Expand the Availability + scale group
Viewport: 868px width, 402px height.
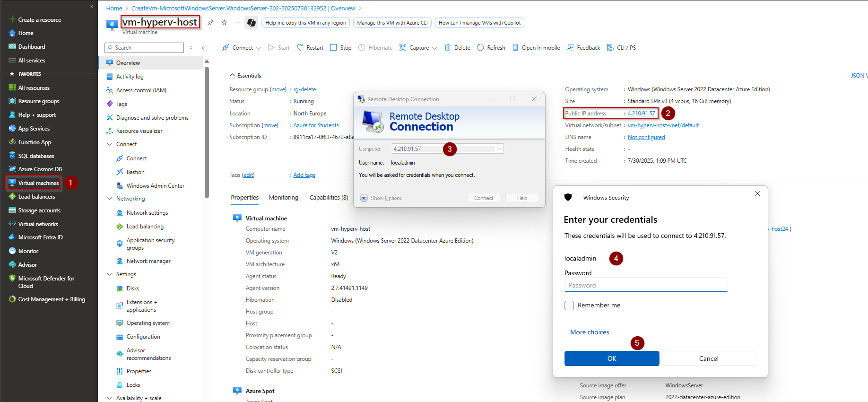coord(110,398)
